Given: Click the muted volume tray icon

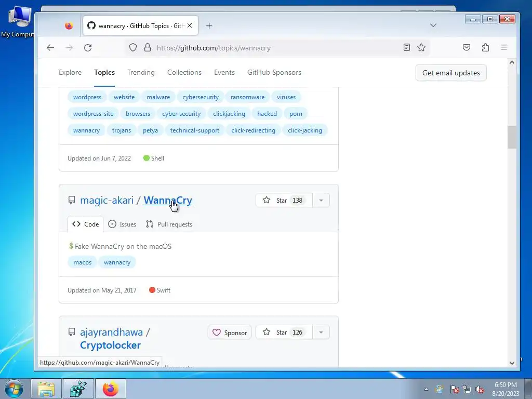Looking at the screenshot, I should coord(480,389).
